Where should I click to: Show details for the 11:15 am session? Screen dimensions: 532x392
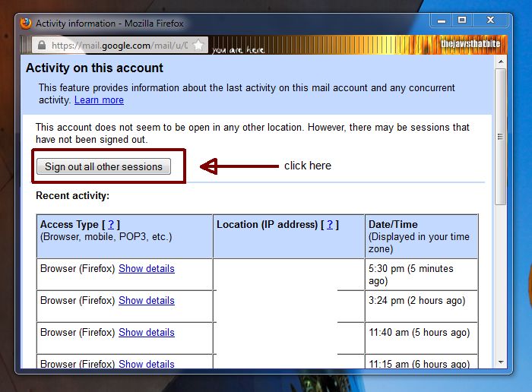147,364
